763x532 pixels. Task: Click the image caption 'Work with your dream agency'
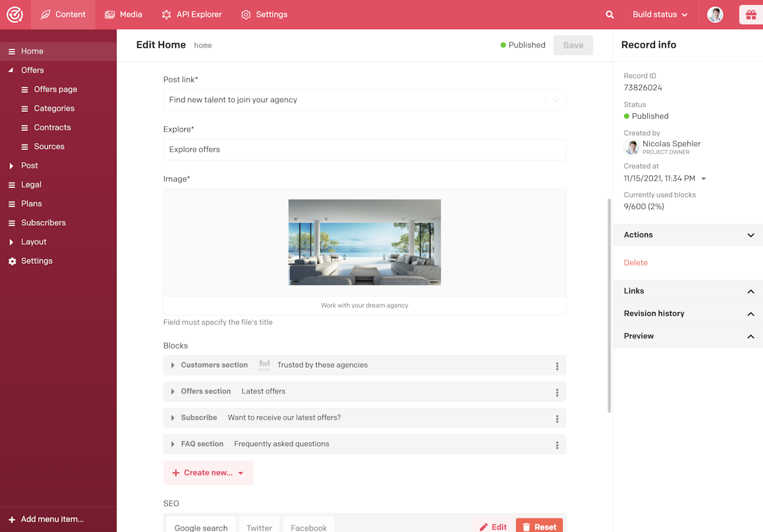[x=365, y=306]
